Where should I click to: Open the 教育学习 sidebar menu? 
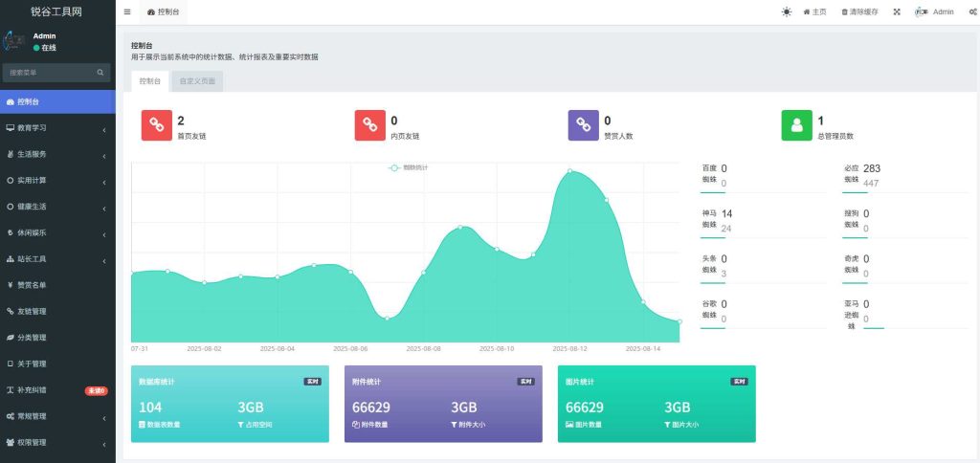pos(57,128)
